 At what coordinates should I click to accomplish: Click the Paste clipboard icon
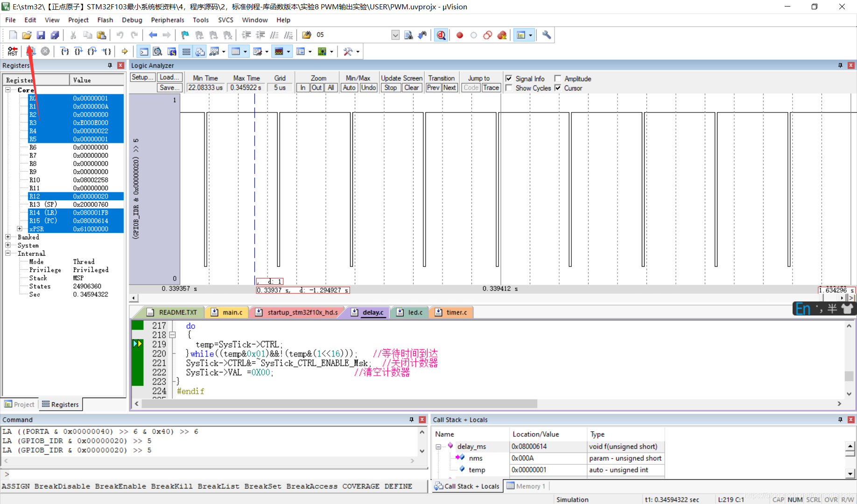(x=101, y=35)
